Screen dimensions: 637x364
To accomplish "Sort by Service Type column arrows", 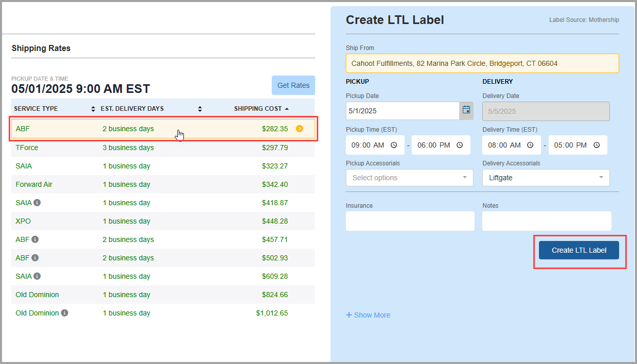I will coord(93,109).
